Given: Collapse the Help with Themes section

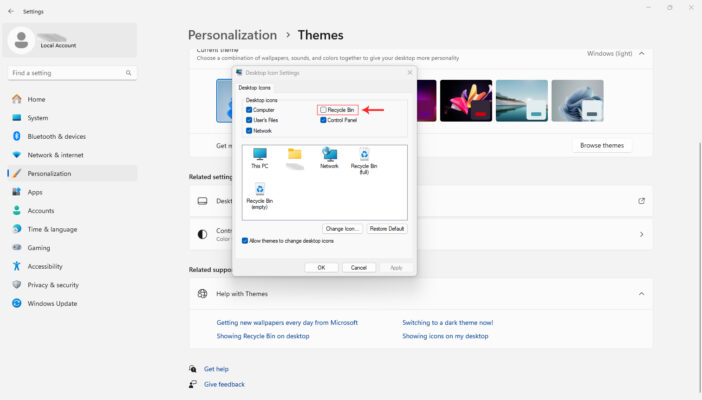Looking at the screenshot, I should pyautogui.click(x=641, y=293).
